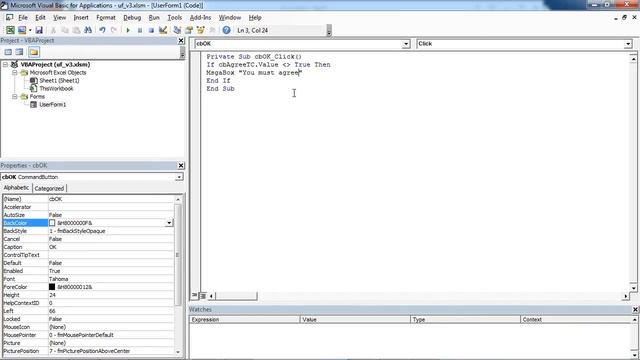Switch to the Categorized properties tab

(49, 188)
